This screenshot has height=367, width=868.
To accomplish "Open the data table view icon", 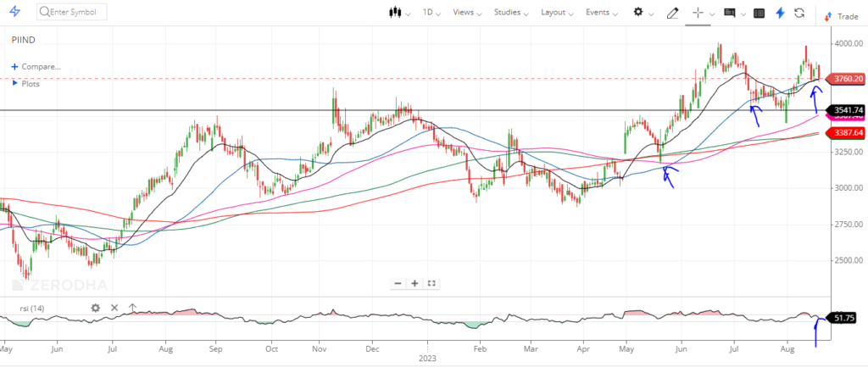I will tap(759, 13).
